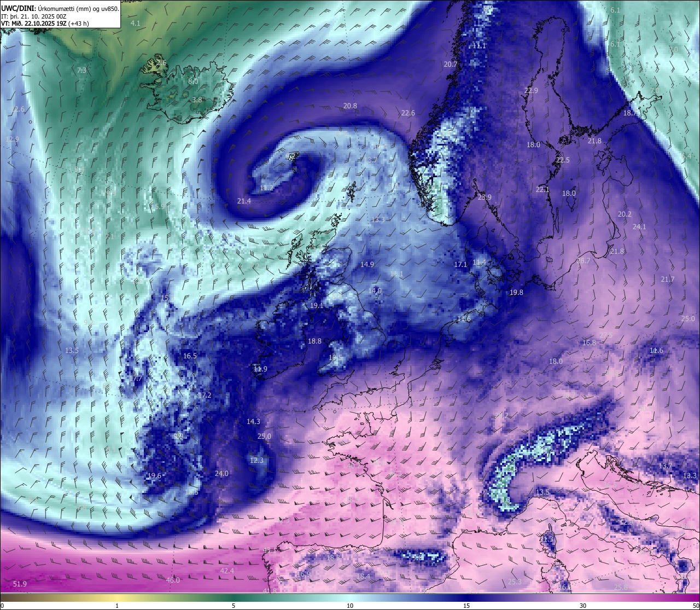Click the 12.9 value at the left edge
Viewport: 700px width, 610px height.
click(x=12, y=140)
